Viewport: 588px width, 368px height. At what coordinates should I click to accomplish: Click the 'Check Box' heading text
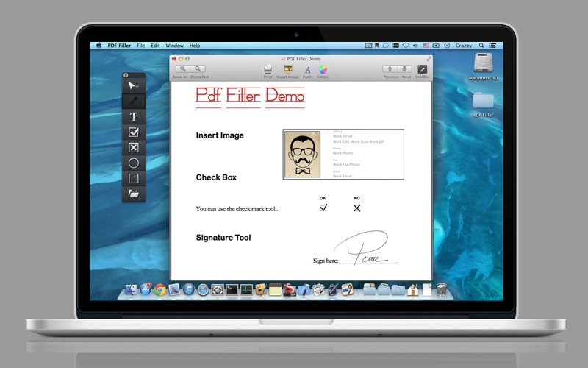tap(216, 177)
